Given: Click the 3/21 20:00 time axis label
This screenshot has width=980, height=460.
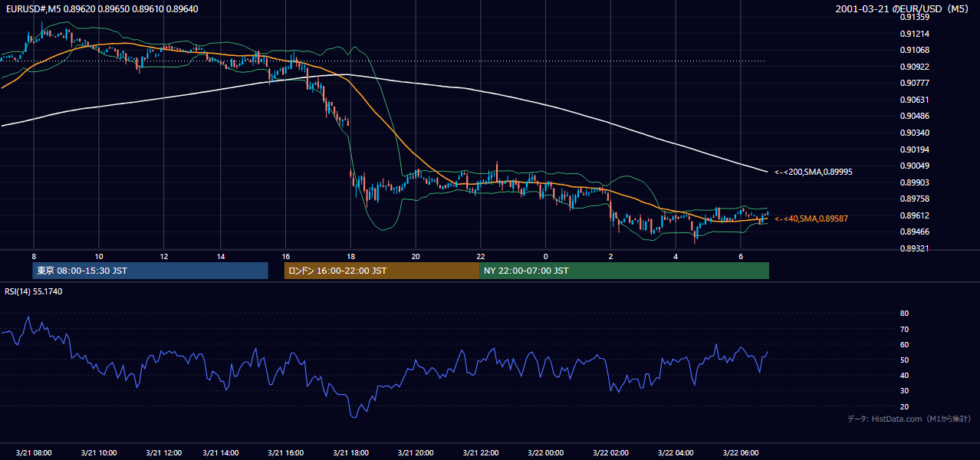Looking at the screenshot, I should (415, 453).
